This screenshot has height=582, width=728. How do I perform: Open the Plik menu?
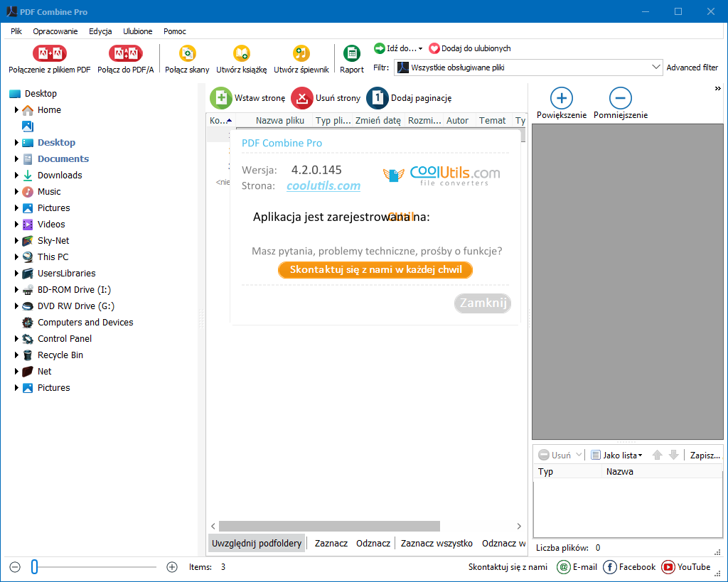pos(16,31)
